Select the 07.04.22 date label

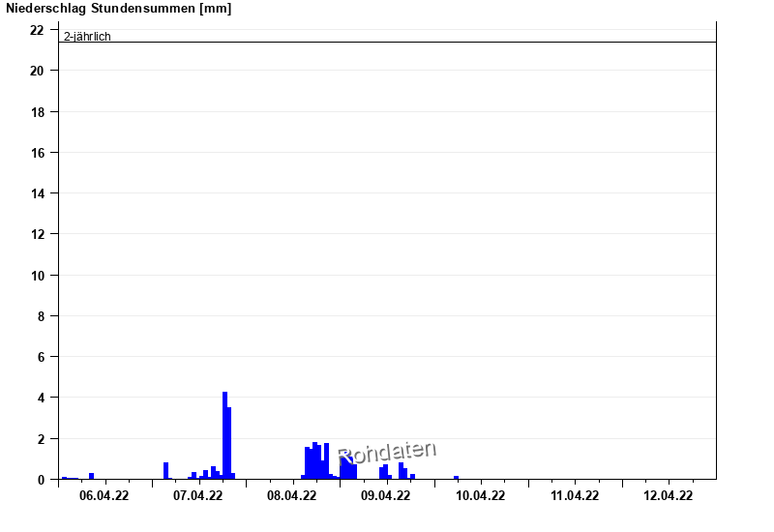point(198,496)
